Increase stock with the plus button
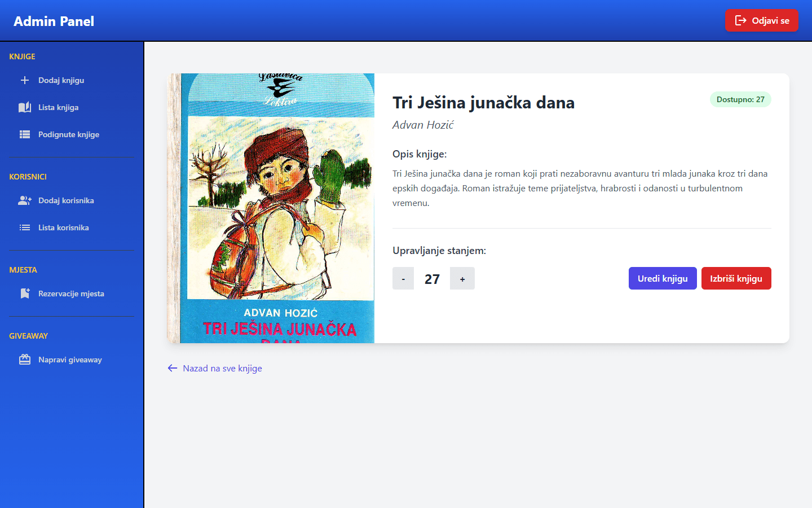This screenshot has height=508, width=812. 462,278
